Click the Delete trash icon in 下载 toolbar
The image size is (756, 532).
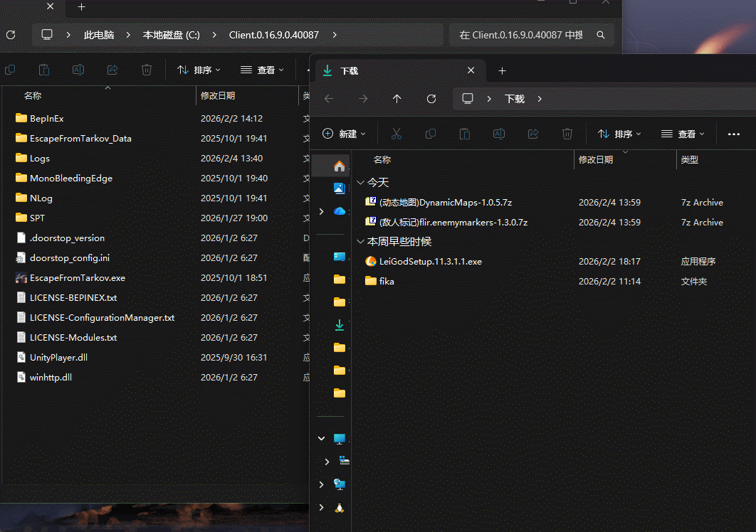[567, 134]
